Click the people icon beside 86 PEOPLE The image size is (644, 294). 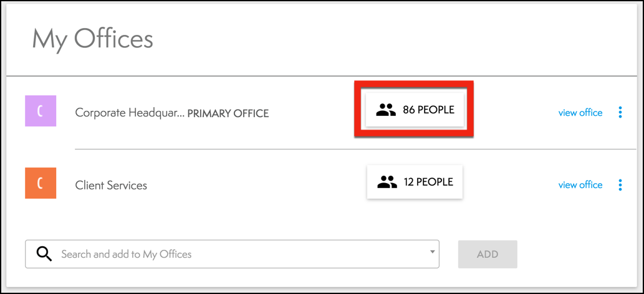pyautogui.click(x=386, y=110)
